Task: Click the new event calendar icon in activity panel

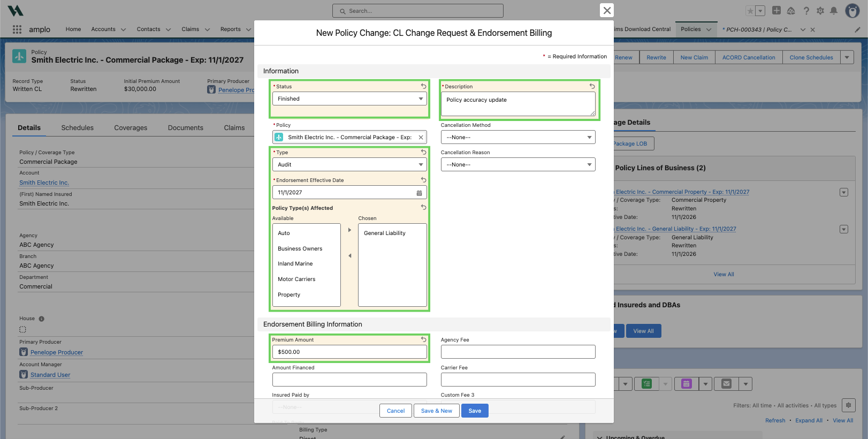Action: point(687,384)
